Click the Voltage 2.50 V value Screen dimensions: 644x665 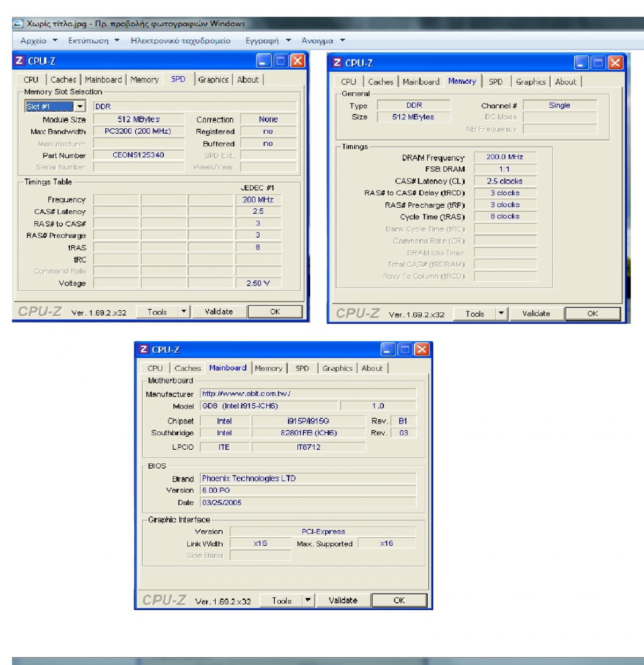tap(258, 283)
